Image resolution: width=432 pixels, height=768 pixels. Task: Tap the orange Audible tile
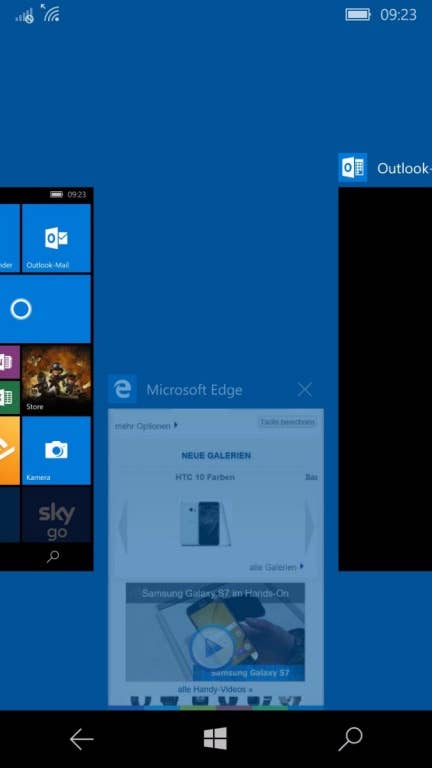point(10,450)
